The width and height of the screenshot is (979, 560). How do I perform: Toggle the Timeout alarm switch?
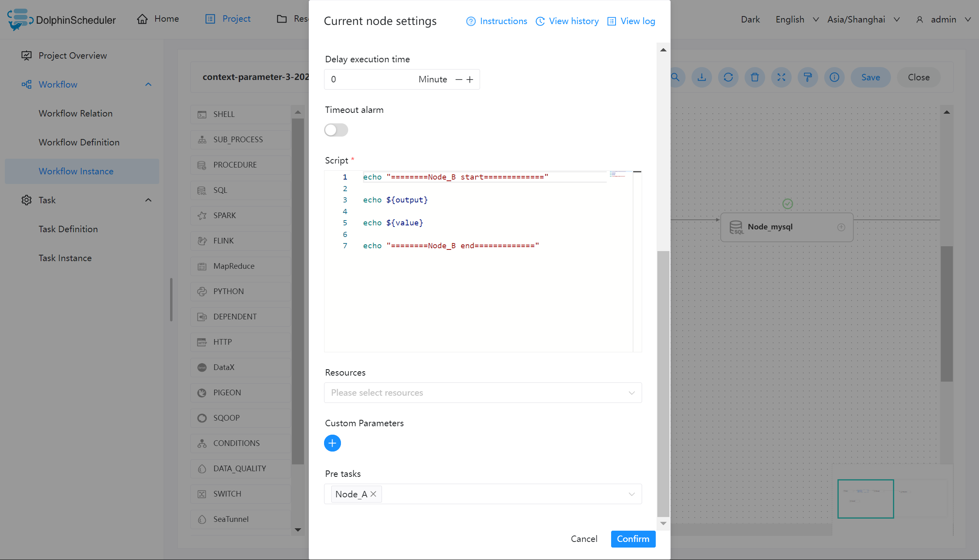[336, 130]
